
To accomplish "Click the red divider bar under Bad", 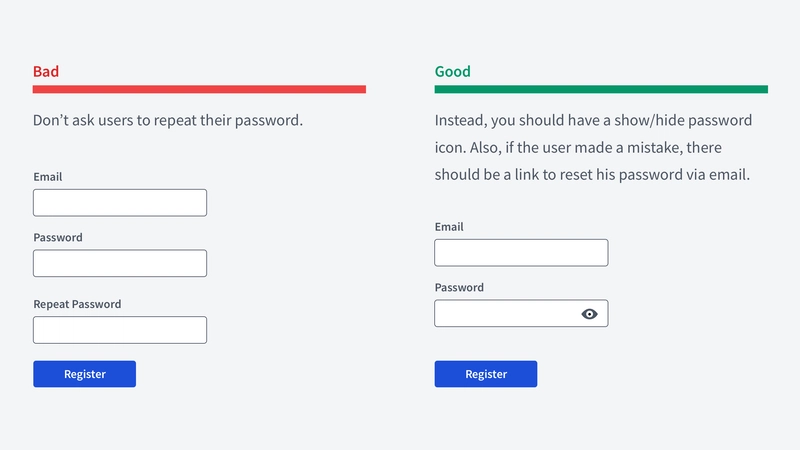I will pos(199,89).
